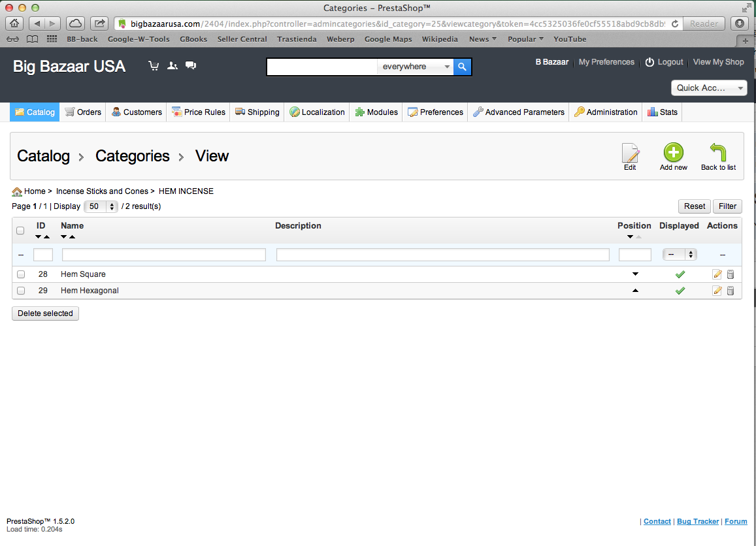Image resolution: width=756 pixels, height=546 pixels.
Task: Toggle Hem Square displayed green checkmark
Action: (x=680, y=274)
